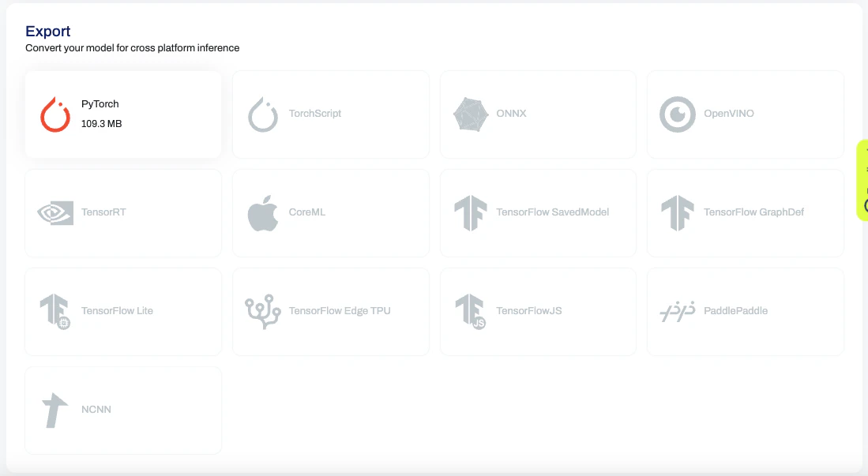Choose the OpenVINO export option
Screen dimensions: 868x476
point(746,114)
